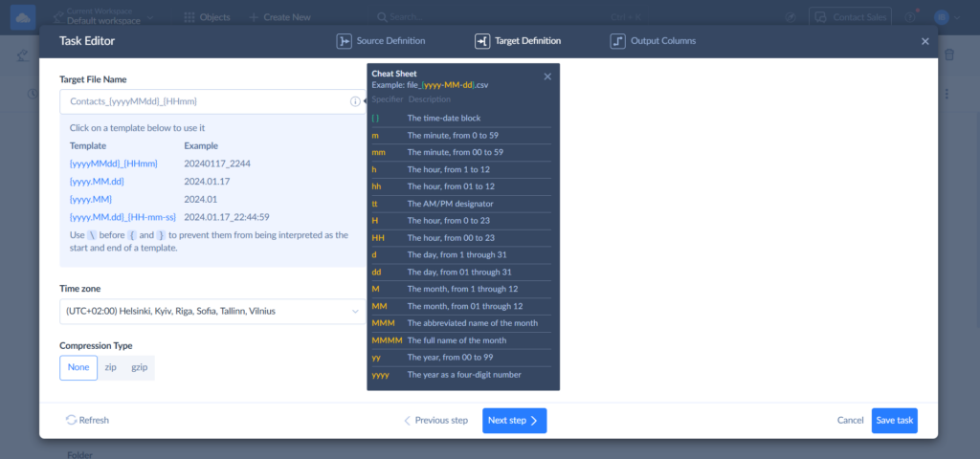Viewport: 980px width, 459px height.
Task: Select None compression type
Action: click(78, 368)
